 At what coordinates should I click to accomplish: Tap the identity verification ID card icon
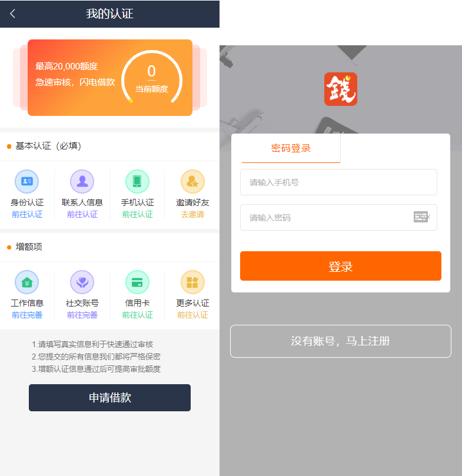click(x=26, y=181)
